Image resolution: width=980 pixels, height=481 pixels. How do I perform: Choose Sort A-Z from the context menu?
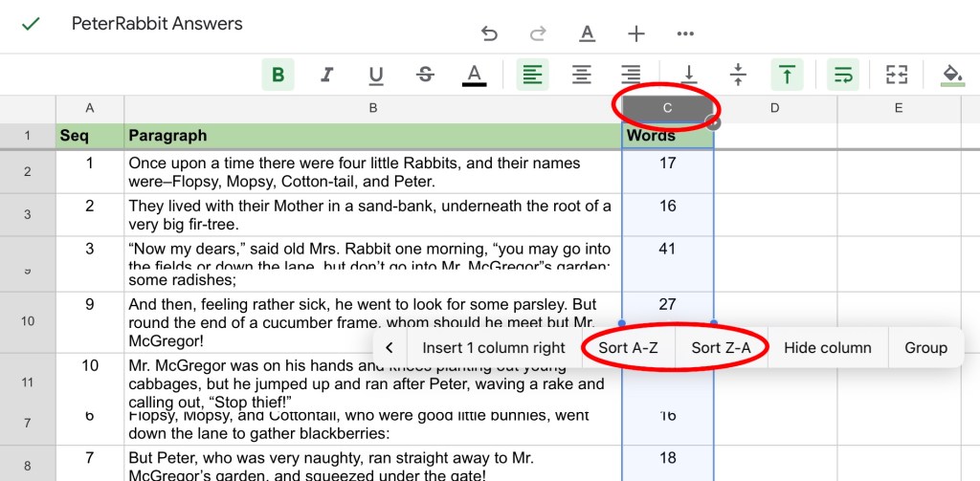pyautogui.click(x=628, y=348)
